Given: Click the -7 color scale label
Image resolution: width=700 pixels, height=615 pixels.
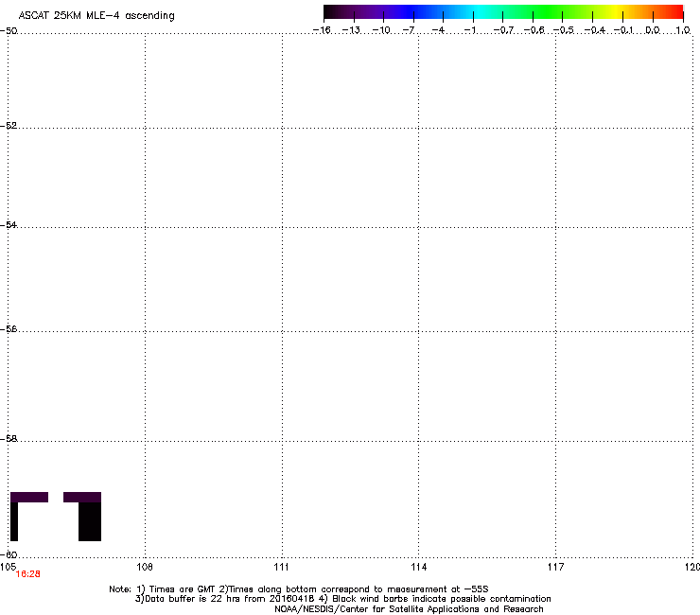Looking at the screenshot, I should [409, 30].
